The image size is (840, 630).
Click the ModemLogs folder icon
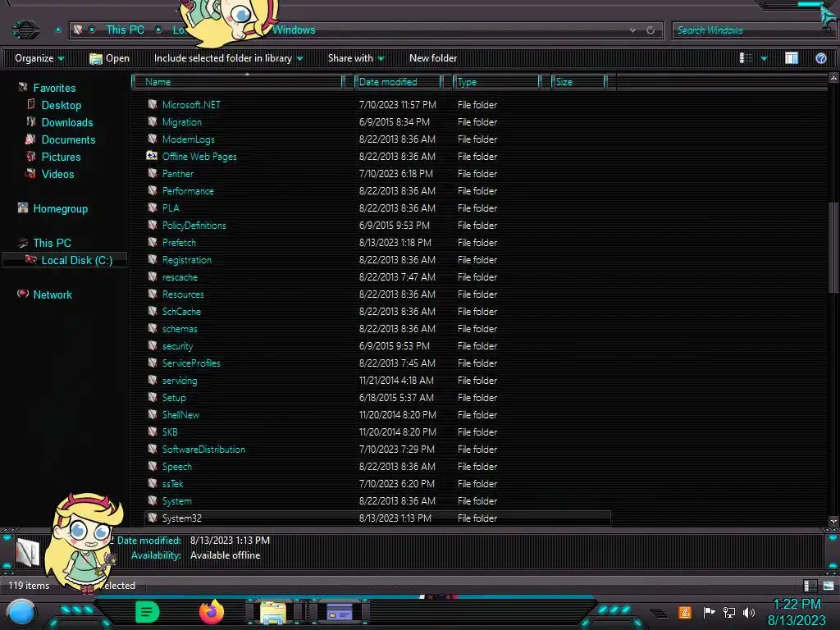tap(152, 139)
